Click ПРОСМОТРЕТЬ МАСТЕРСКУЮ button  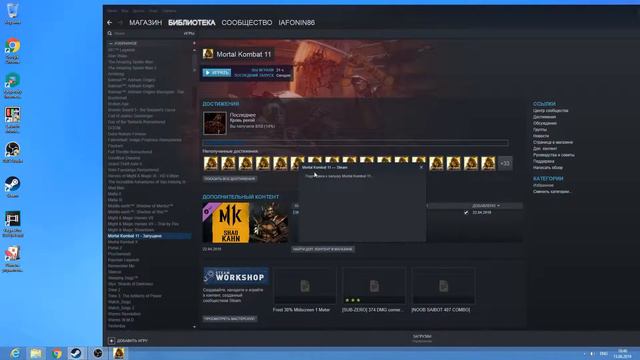click(230, 318)
